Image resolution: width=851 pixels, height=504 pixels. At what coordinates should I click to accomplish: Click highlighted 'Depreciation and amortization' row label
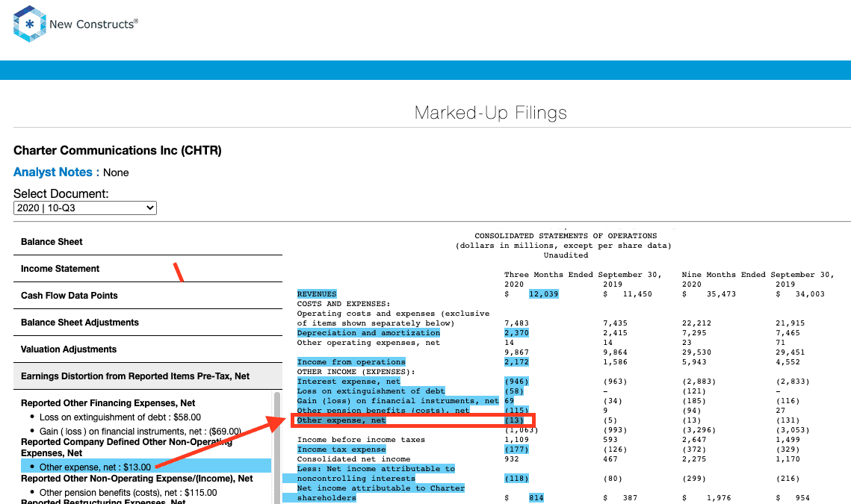click(368, 333)
